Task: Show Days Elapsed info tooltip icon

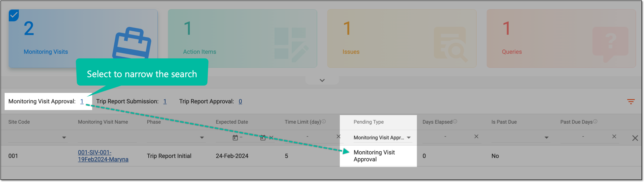Action: [x=455, y=121]
